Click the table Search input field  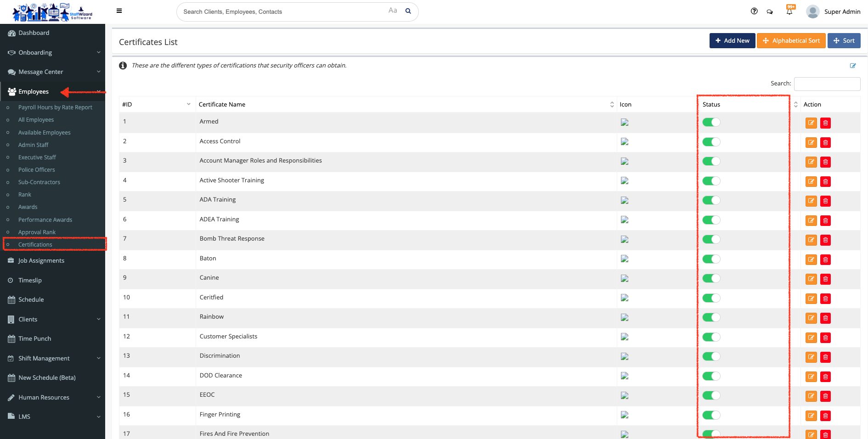827,84
